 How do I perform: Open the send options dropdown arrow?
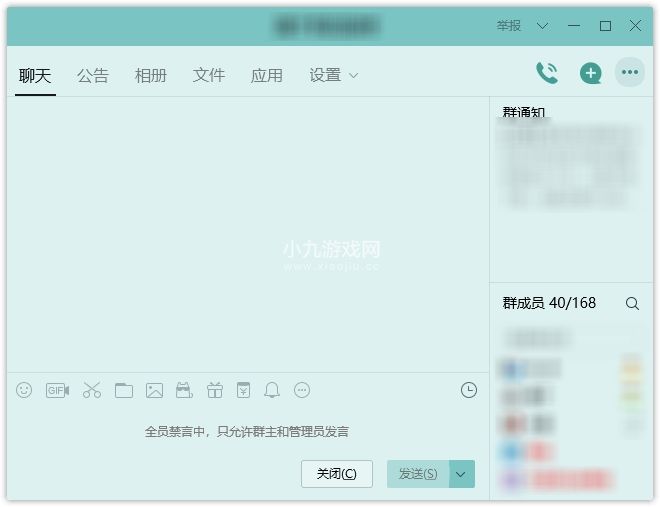point(462,474)
